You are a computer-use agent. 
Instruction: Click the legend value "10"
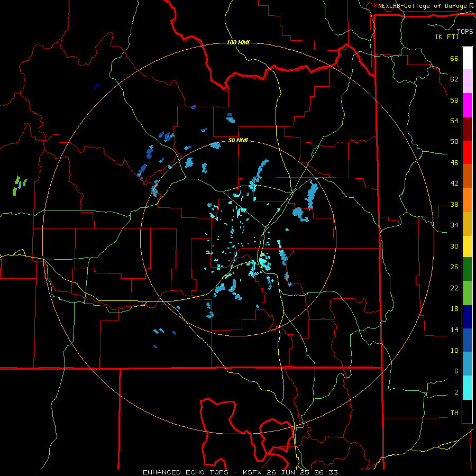454,351
